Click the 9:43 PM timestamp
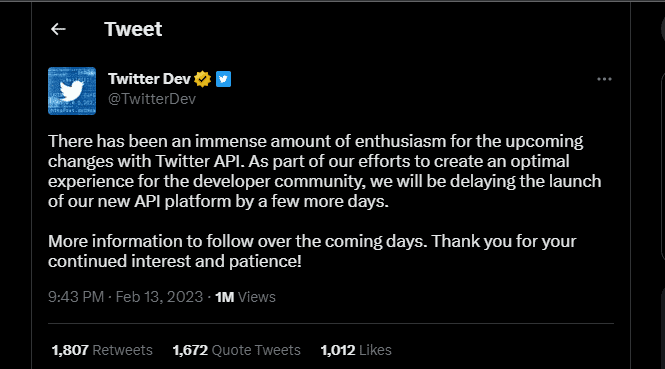Viewport: 665px width, 369px height. (x=76, y=297)
